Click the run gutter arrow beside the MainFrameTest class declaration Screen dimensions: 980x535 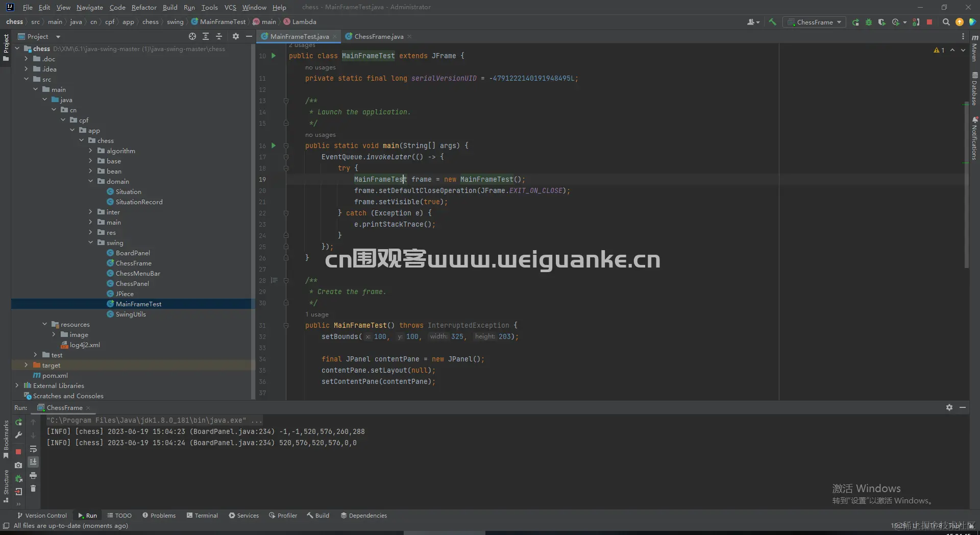click(x=274, y=56)
